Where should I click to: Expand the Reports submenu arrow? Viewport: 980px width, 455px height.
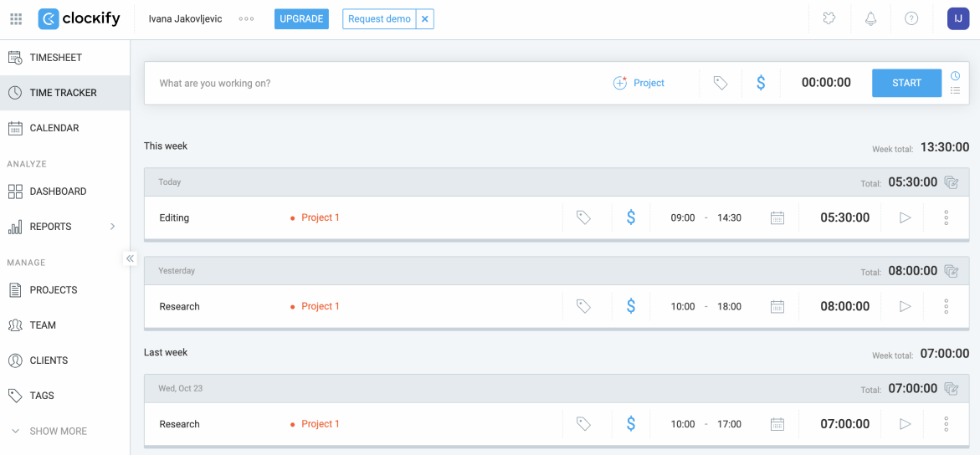tap(112, 227)
